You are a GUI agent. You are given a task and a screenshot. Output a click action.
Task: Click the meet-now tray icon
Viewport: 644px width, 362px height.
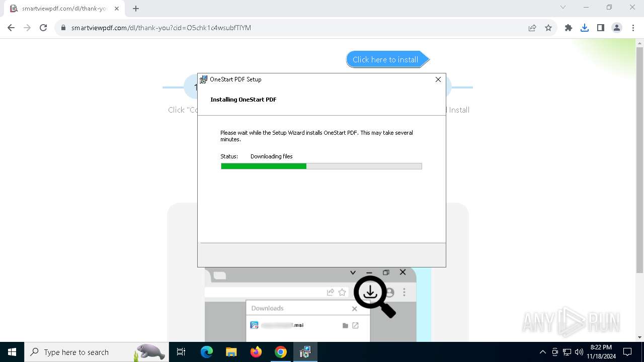coord(555,352)
